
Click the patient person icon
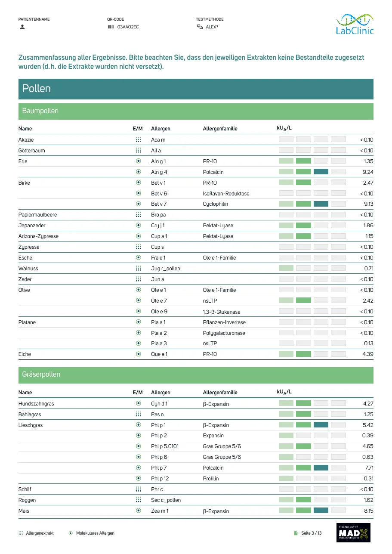[22, 27]
